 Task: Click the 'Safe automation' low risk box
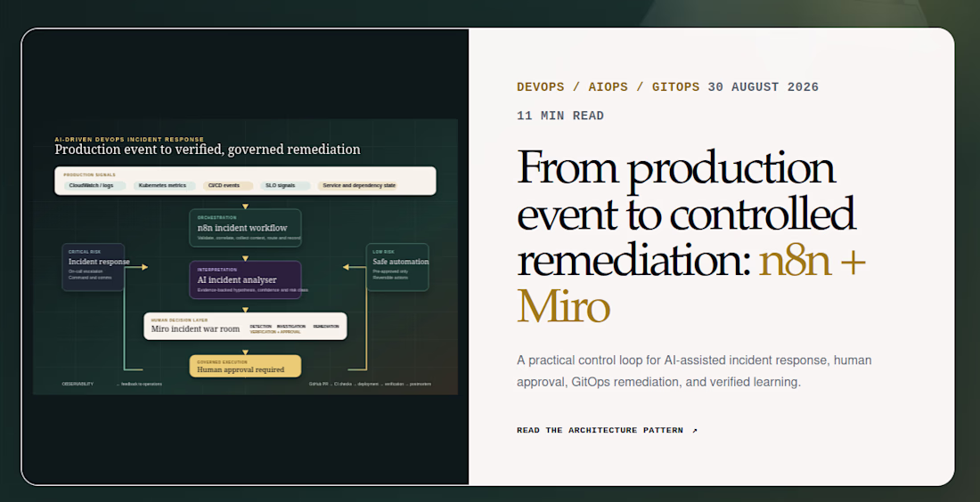[x=397, y=267]
